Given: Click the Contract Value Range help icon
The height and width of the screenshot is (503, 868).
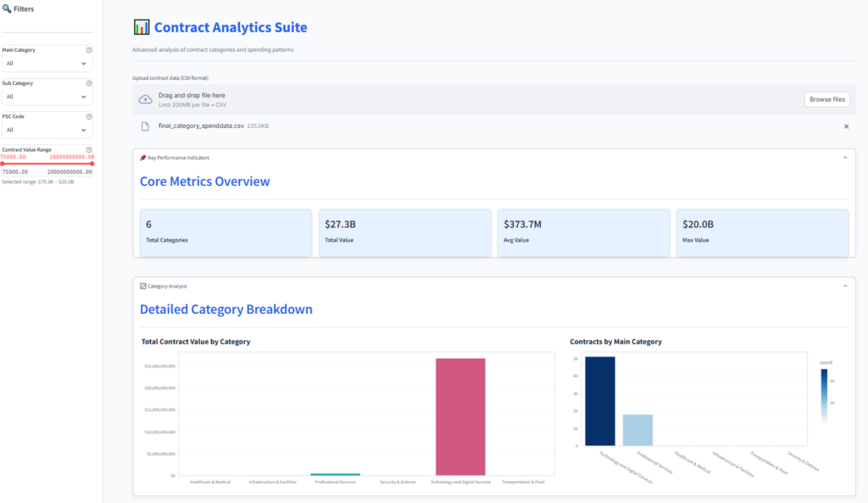Looking at the screenshot, I should coord(89,149).
